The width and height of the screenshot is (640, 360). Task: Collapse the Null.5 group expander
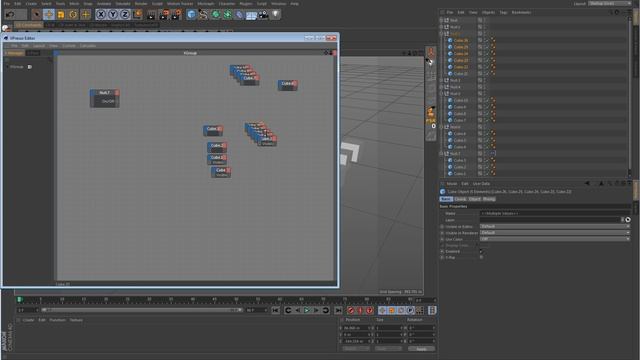coord(441,93)
